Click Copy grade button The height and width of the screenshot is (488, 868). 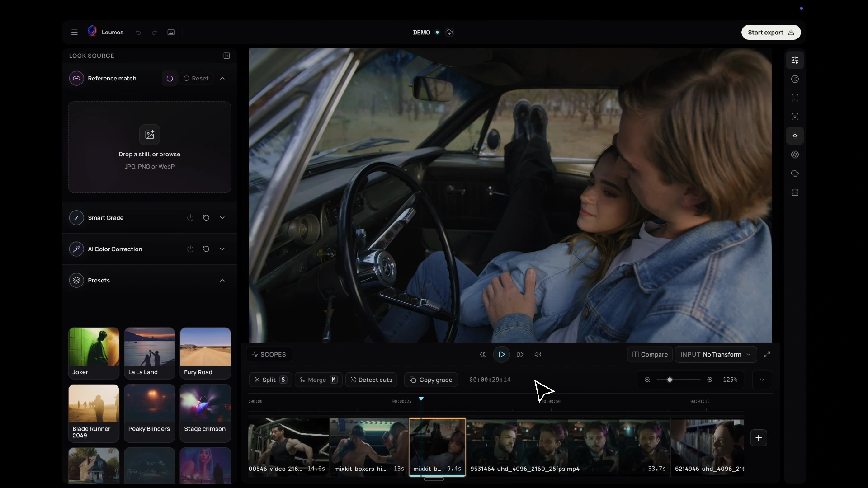click(431, 380)
